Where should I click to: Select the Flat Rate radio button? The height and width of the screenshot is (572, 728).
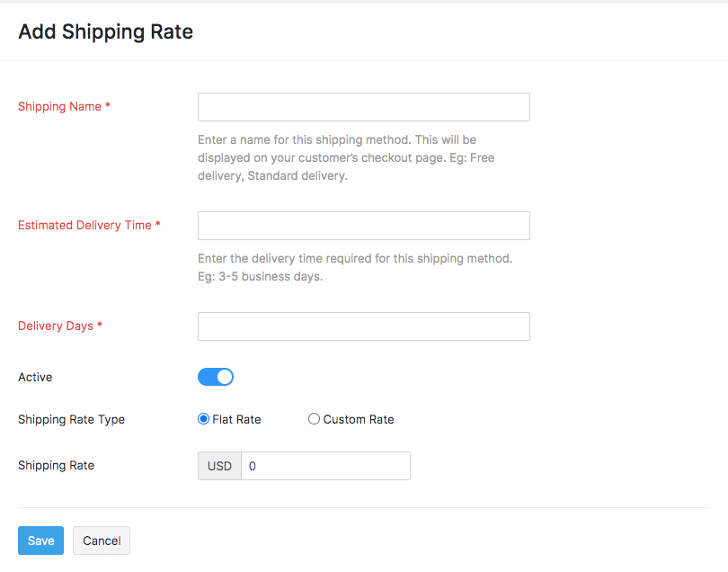[203, 418]
